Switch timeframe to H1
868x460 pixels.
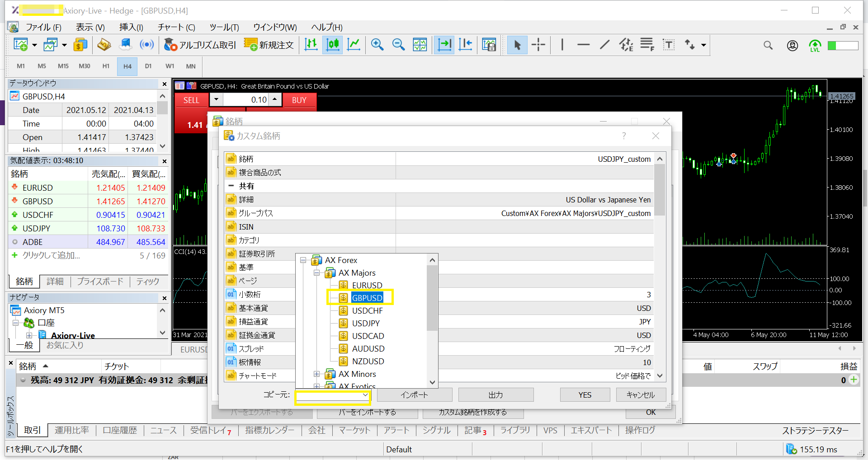coord(106,66)
